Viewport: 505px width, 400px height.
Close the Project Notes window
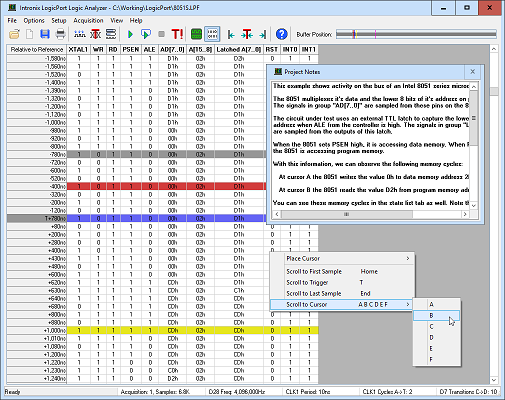(x=472, y=72)
